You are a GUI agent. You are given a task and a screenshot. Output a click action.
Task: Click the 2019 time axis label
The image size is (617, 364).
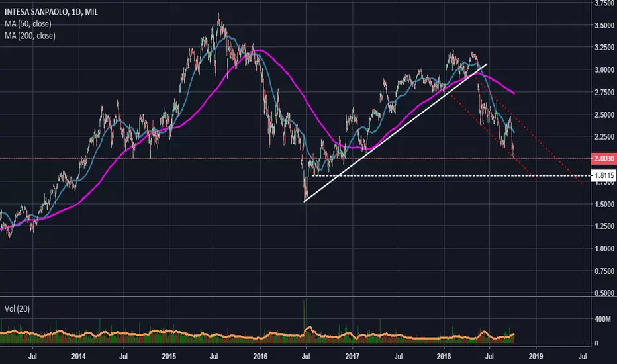(x=536, y=357)
